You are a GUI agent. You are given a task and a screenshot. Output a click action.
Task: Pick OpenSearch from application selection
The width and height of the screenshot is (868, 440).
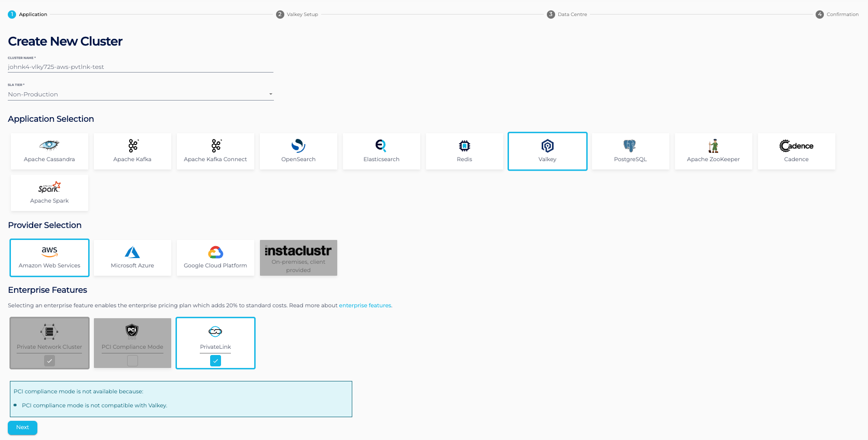pyautogui.click(x=298, y=151)
